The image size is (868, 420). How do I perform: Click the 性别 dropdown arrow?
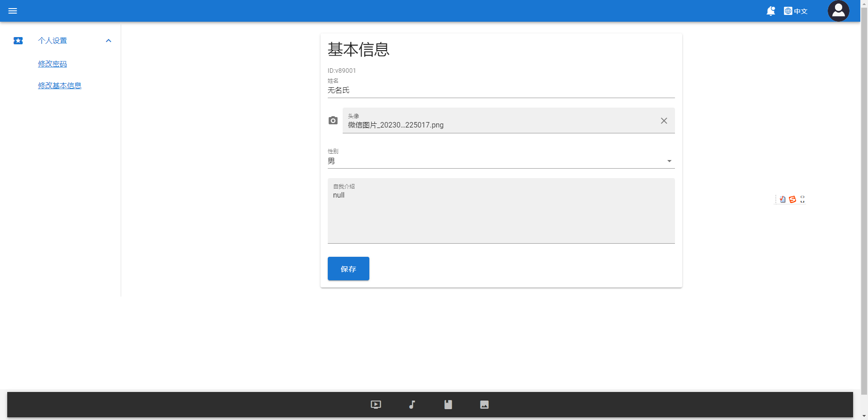coord(669,161)
